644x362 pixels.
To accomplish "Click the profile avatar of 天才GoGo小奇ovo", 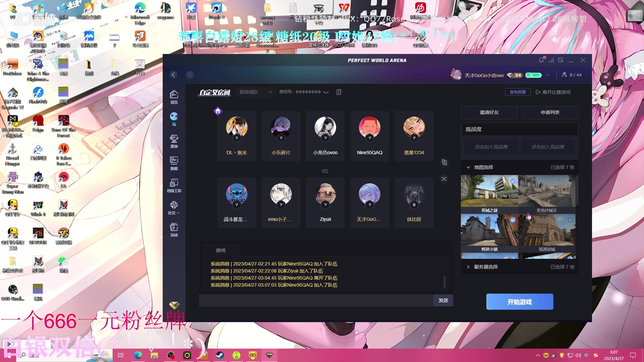I will click(x=456, y=75).
